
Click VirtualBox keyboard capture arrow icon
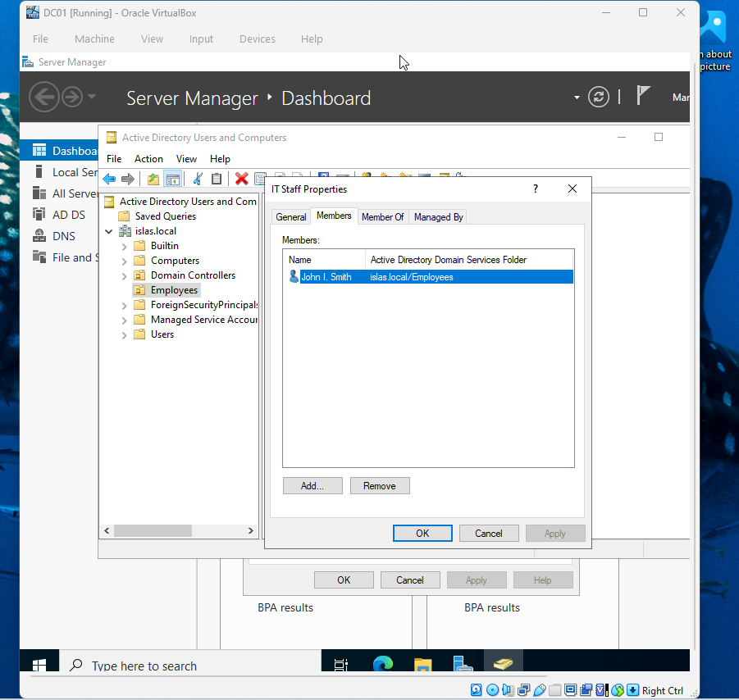pyautogui.click(x=633, y=690)
